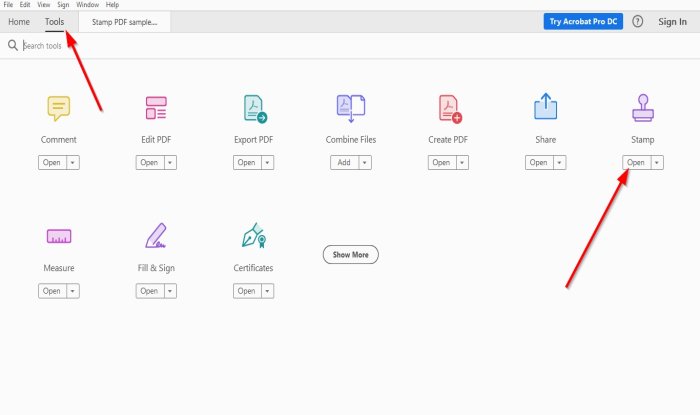Choose the Combine Files icon
700x415 pixels.
[x=351, y=108]
